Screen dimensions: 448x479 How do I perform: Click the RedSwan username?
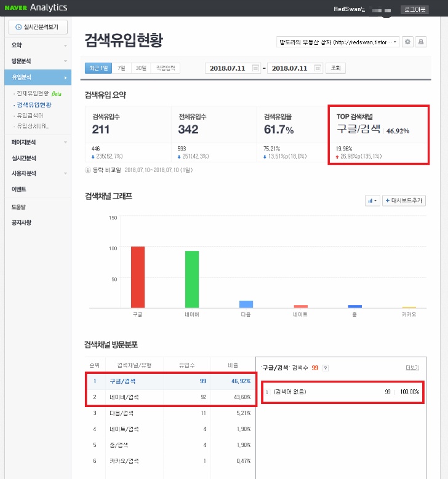[x=349, y=9]
